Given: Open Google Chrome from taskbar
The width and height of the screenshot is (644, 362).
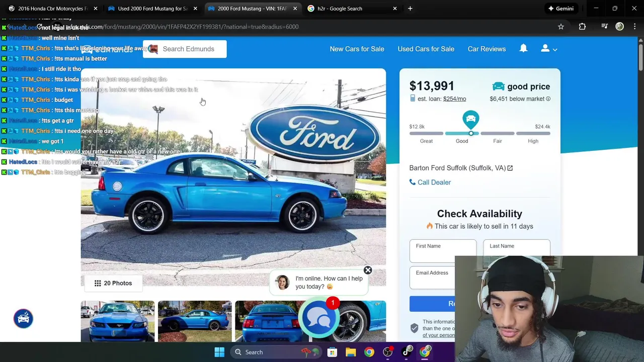Looking at the screenshot, I should [369, 352].
